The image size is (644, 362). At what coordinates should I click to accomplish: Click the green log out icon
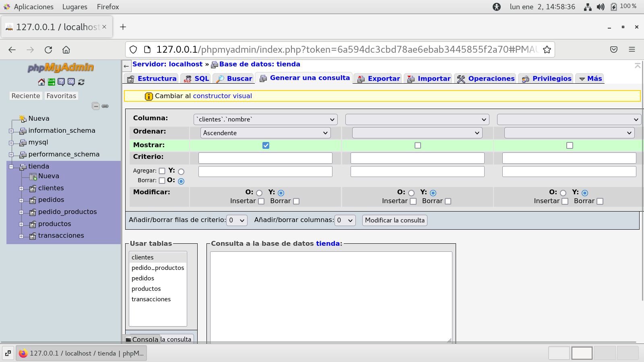click(x=52, y=82)
